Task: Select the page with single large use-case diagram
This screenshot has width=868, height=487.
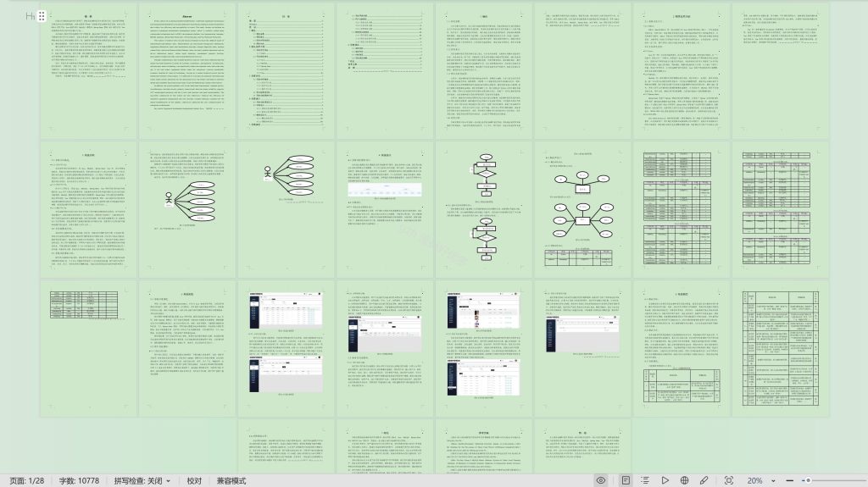Action: 187,209
